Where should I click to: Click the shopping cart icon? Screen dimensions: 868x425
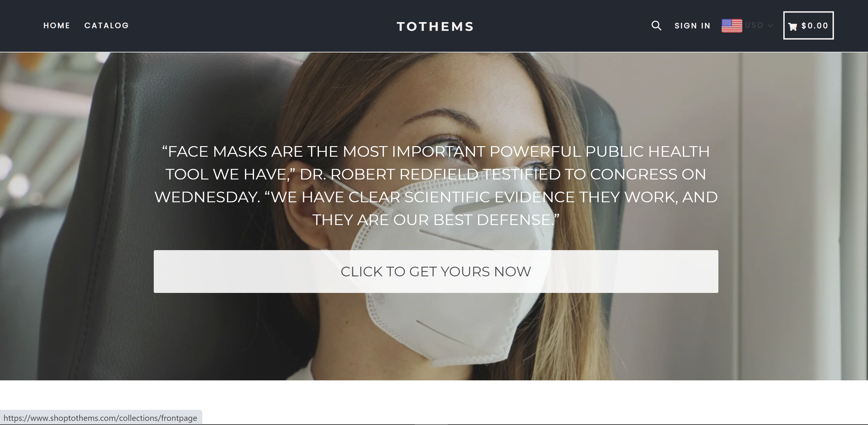[793, 27]
